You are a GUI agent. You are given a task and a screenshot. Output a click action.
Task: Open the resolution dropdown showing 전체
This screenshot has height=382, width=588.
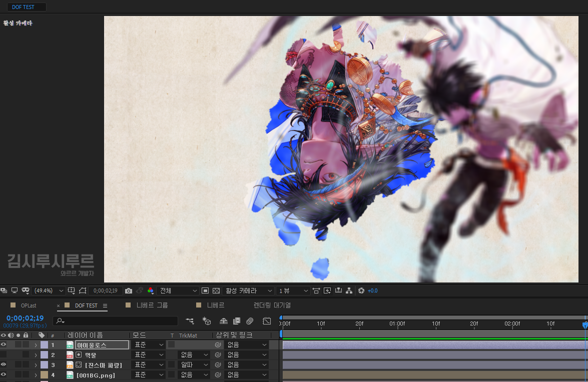pyautogui.click(x=178, y=290)
